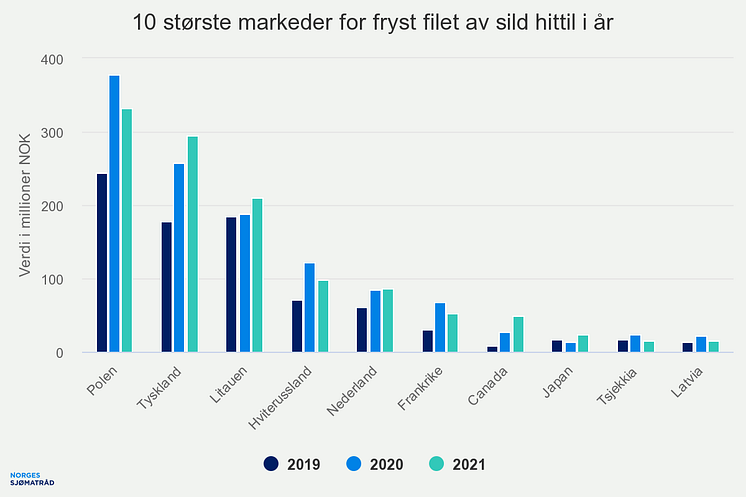The width and height of the screenshot is (746, 497).
Task: Select the Polen 2021 bar
Action: (127, 231)
